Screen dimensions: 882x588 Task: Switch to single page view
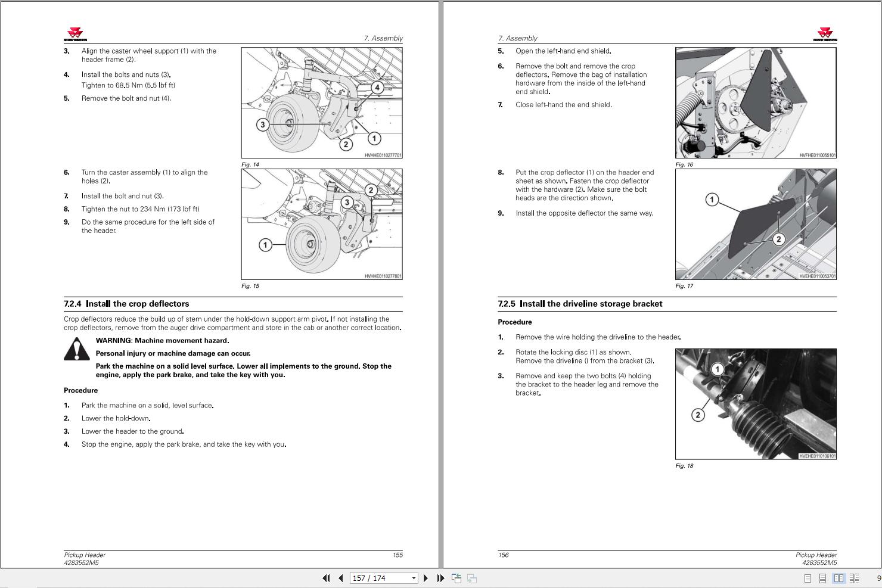[x=808, y=578]
